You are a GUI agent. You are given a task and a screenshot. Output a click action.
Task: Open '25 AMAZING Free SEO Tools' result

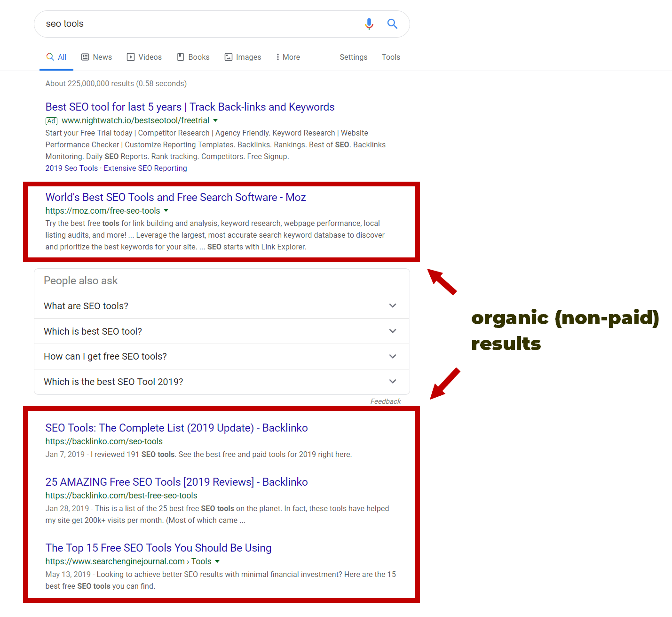(x=176, y=482)
